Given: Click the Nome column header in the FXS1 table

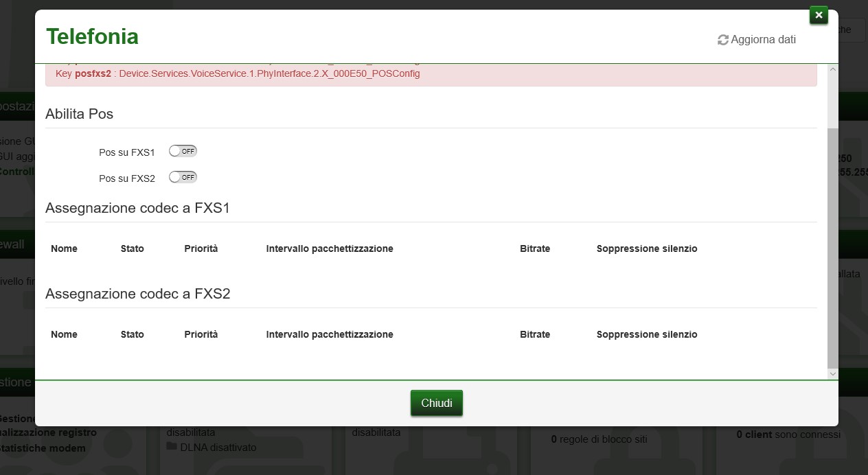Looking at the screenshot, I should pyautogui.click(x=64, y=248).
